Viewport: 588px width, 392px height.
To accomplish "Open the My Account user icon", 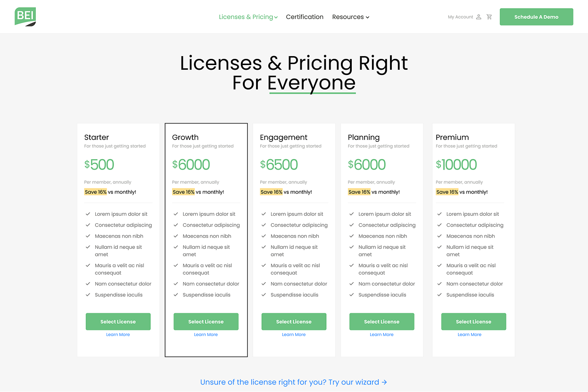I will [479, 17].
